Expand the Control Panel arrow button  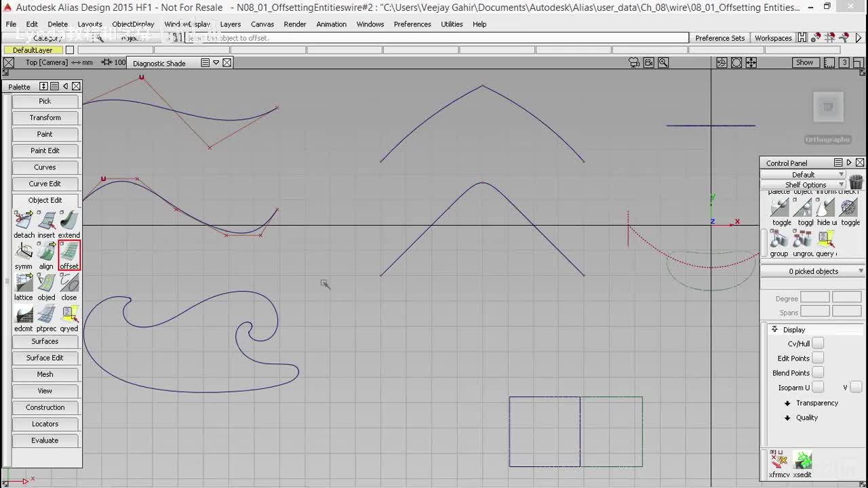click(x=849, y=163)
